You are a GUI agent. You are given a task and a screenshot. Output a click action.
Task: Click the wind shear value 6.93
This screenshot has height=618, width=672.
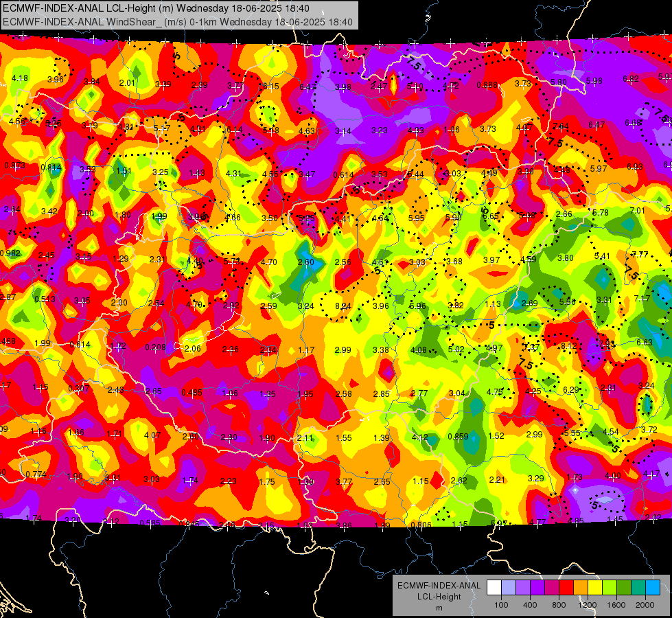[635, 166]
